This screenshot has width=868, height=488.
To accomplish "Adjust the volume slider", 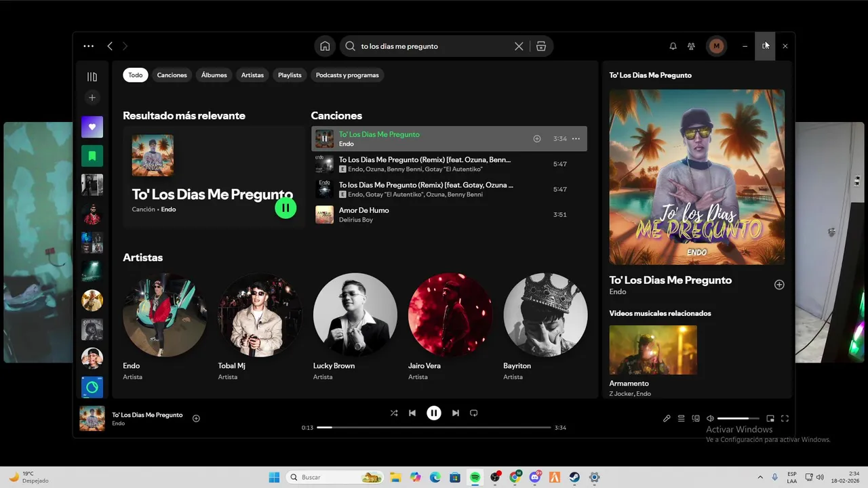I will tap(738, 419).
